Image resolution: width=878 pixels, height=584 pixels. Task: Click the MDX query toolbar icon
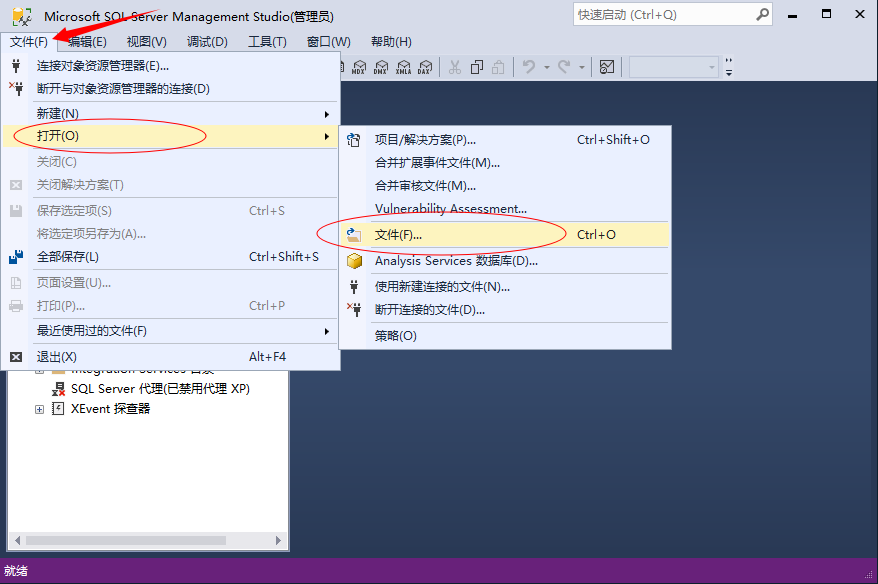click(359, 67)
